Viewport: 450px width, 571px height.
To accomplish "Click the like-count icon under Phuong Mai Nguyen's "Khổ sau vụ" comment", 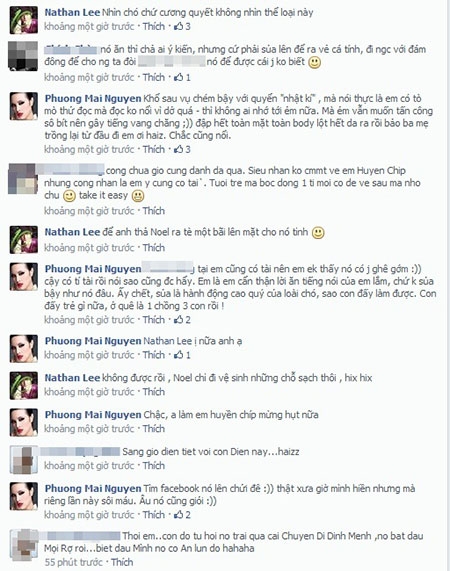I will click(x=178, y=149).
